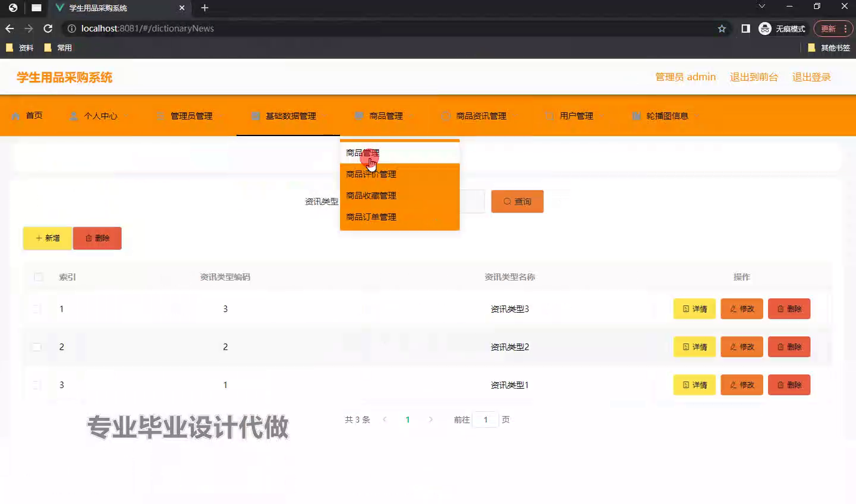This screenshot has height=504, width=856.
Task: Open 详情 for 资讯类型2
Action: tap(694, 347)
